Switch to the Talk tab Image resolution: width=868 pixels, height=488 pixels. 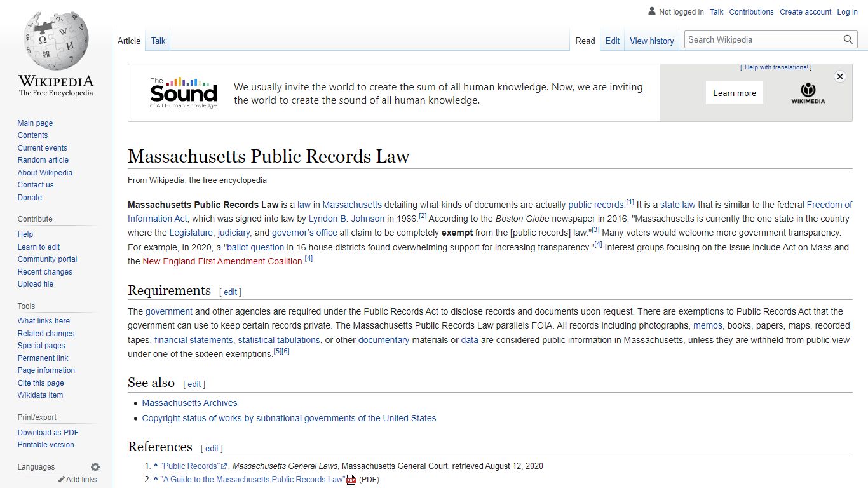click(x=158, y=41)
